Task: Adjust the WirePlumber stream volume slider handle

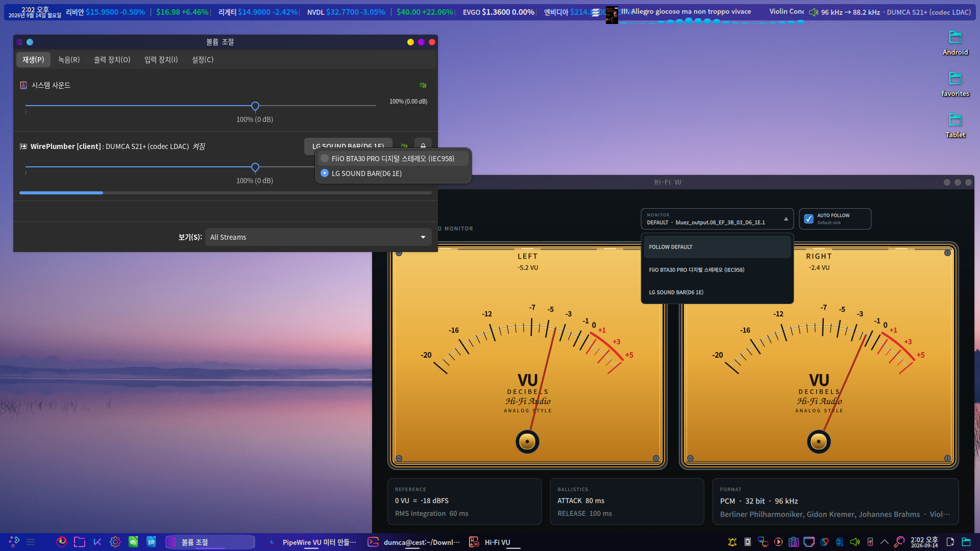Action: (x=255, y=167)
